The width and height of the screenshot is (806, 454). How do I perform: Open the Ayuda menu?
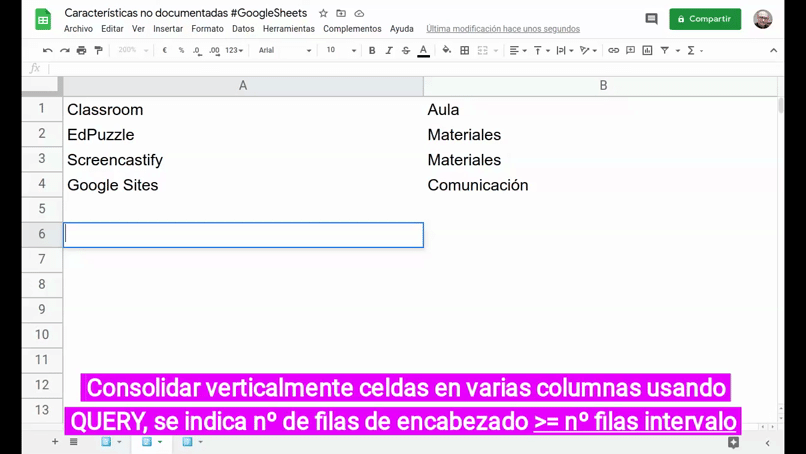[x=401, y=29]
